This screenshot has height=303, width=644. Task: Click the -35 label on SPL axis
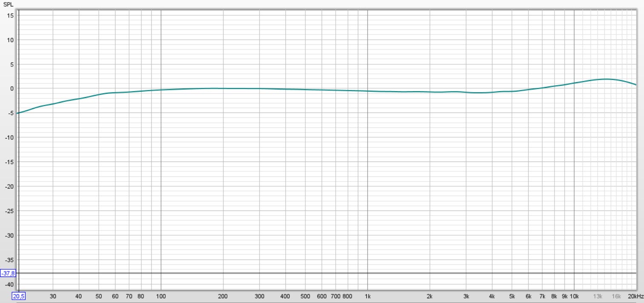click(x=10, y=260)
